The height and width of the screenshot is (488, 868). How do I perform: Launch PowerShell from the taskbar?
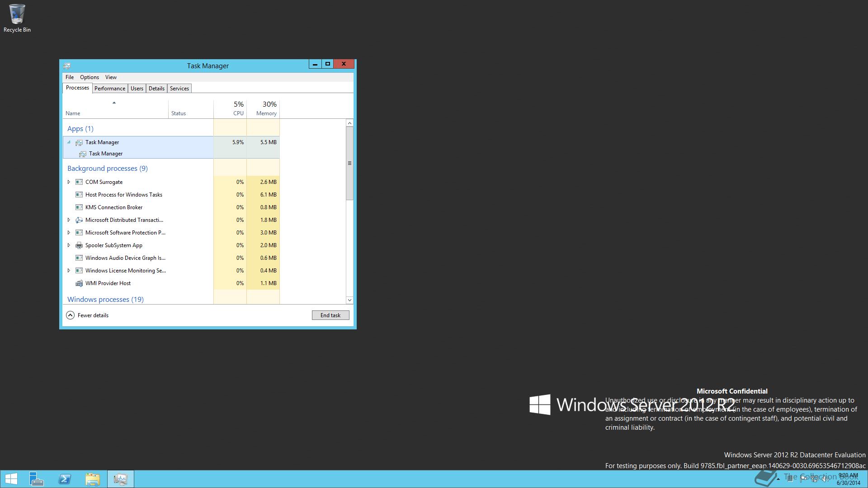click(x=65, y=479)
